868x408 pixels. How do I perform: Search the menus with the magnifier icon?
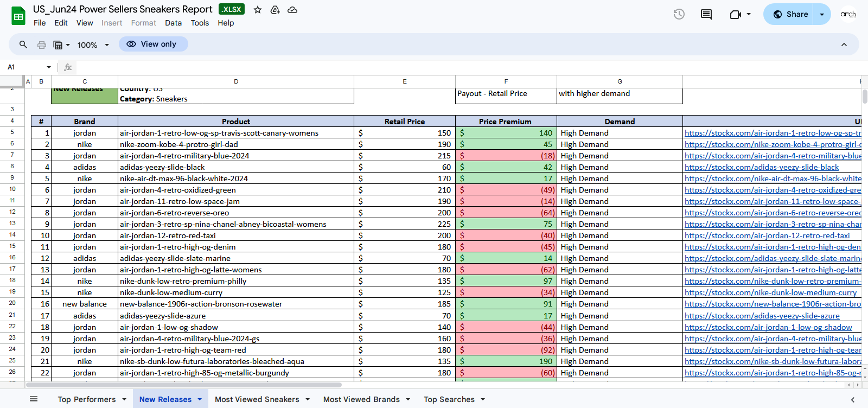(23, 44)
